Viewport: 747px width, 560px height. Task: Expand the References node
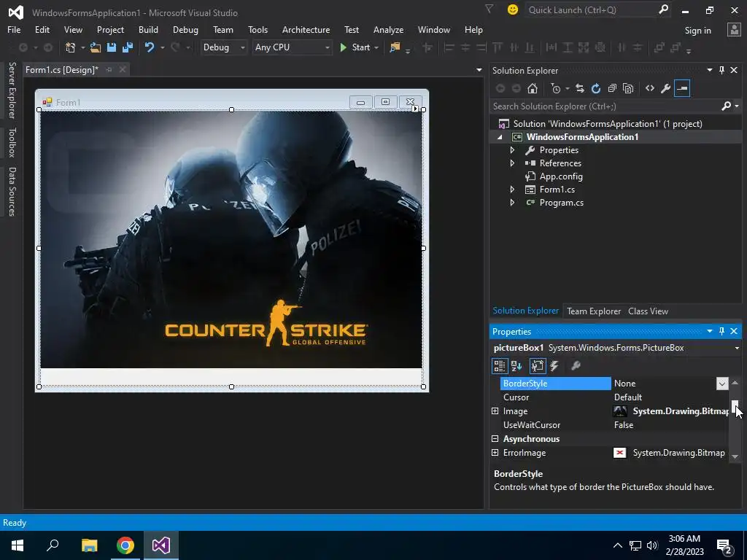[512, 163]
